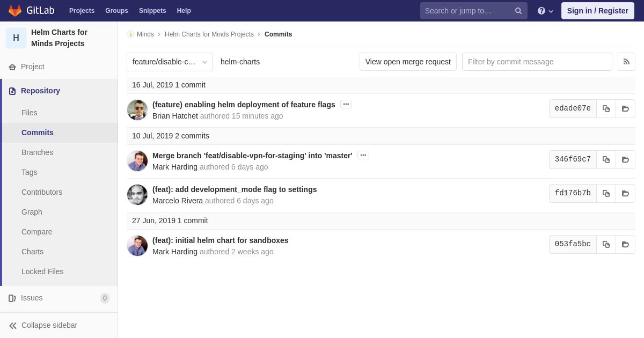Viewport: 644px width, 338px height.
Task: Browse files at commit 053fa5bc
Action: pyautogui.click(x=625, y=244)
